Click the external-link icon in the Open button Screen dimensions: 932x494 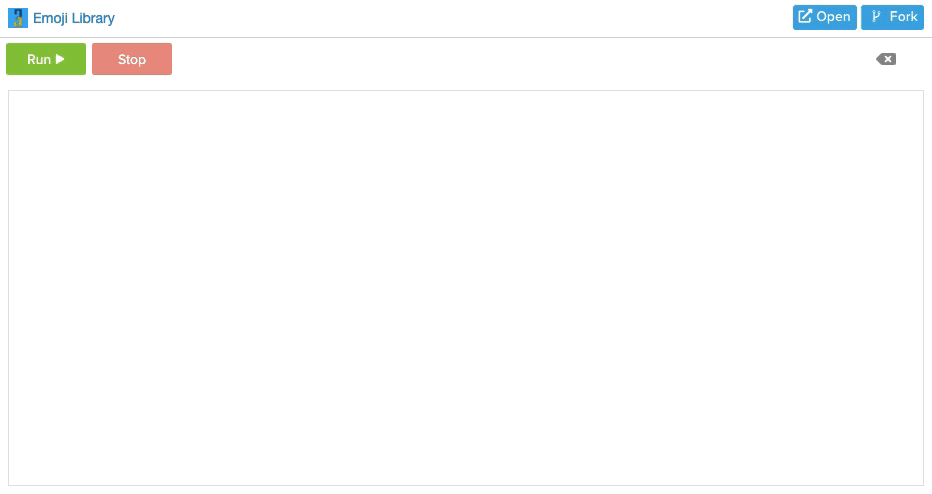tap(805, 17)
